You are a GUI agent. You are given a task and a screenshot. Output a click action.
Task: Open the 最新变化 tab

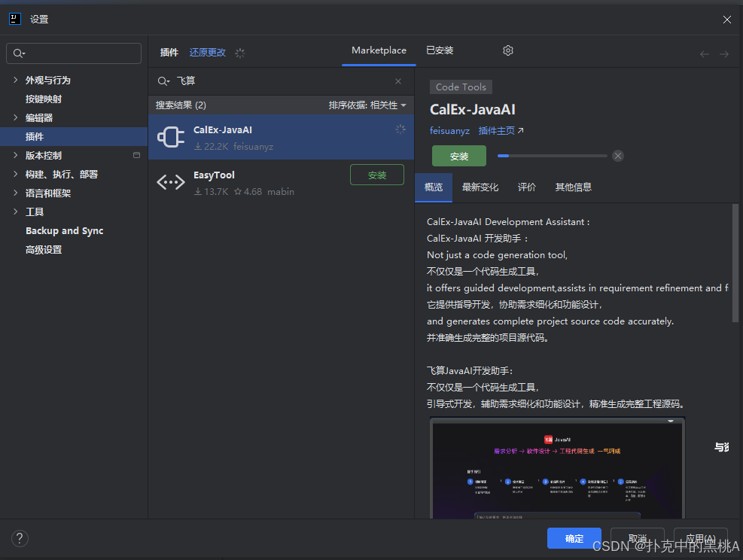(x=480, y=187)
